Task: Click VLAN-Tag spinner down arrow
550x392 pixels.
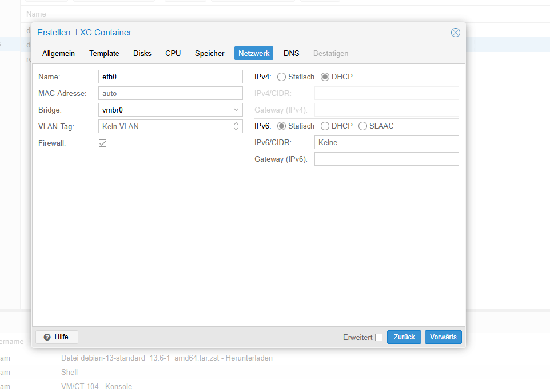Action: 236,129
